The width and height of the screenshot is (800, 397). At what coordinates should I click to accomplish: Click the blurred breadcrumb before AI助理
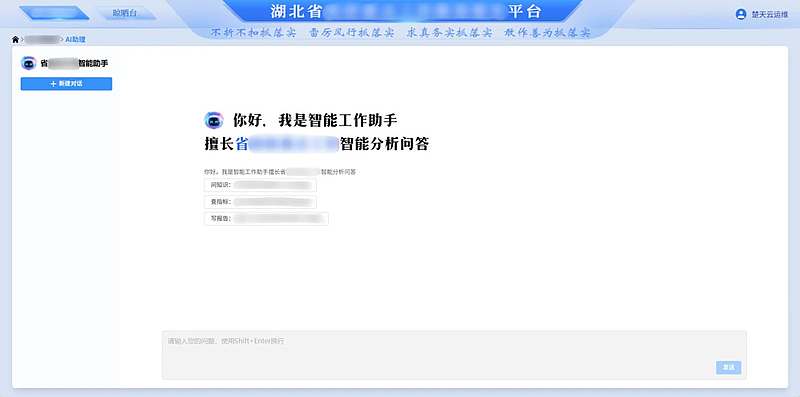click(42, 39)
